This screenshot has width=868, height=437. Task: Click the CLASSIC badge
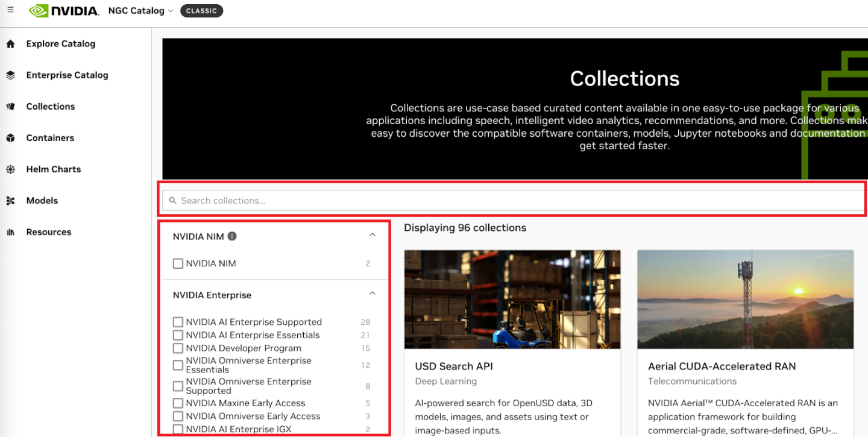coord(201,11)
